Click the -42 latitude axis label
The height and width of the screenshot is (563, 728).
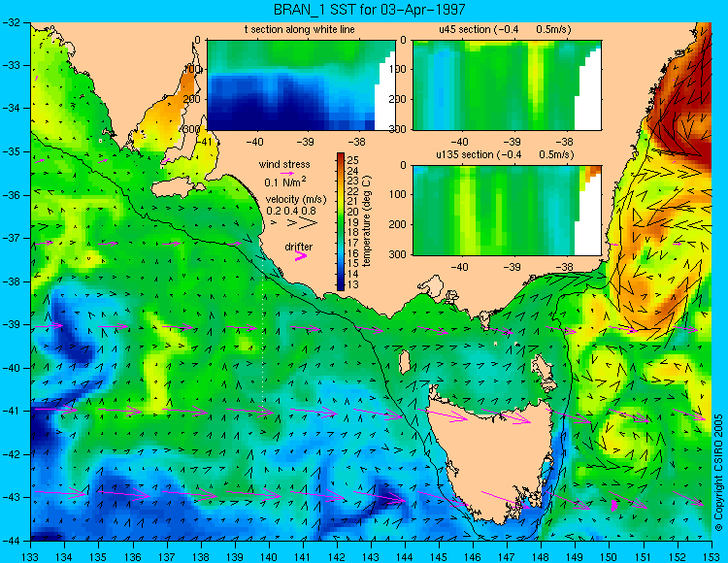[11, 454]
